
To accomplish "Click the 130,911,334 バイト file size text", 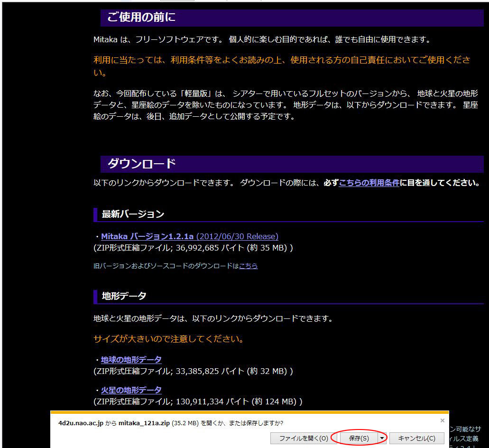I will [212, 401].
